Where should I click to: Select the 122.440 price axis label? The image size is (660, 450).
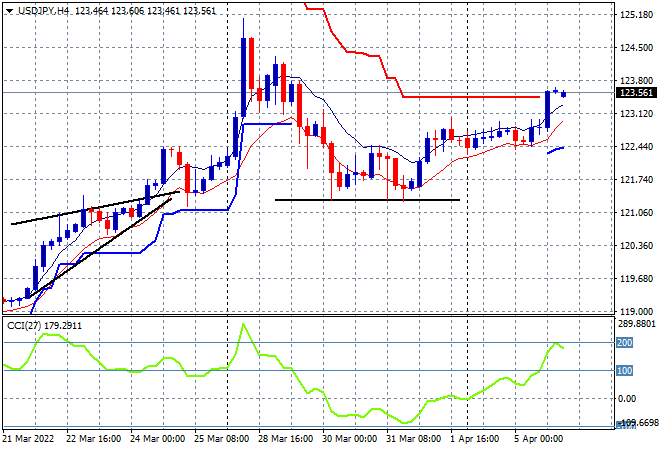pos(636,146)
